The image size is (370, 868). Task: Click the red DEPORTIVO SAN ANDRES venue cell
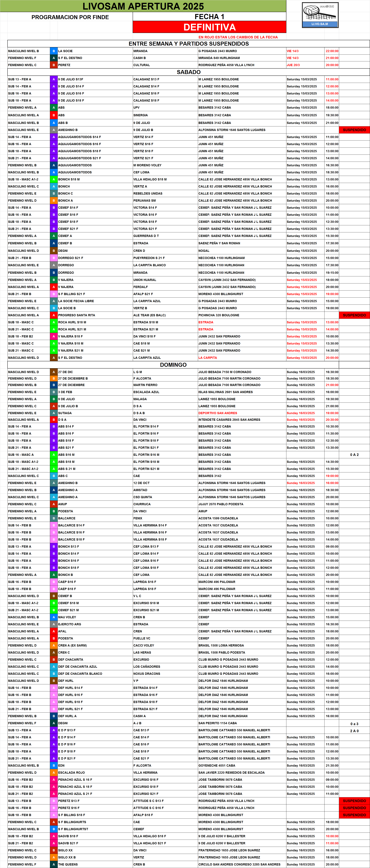pyautogui.click(x=218, y=413)
